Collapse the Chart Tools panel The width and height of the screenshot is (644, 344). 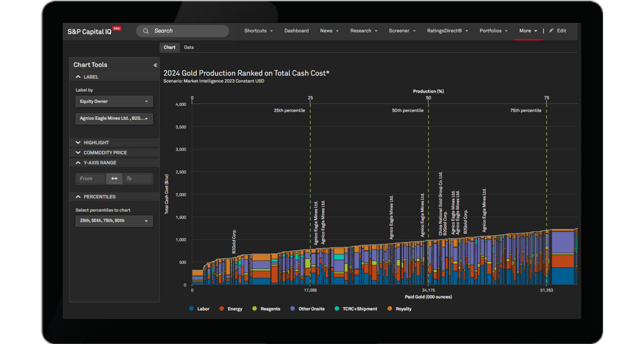155,65
